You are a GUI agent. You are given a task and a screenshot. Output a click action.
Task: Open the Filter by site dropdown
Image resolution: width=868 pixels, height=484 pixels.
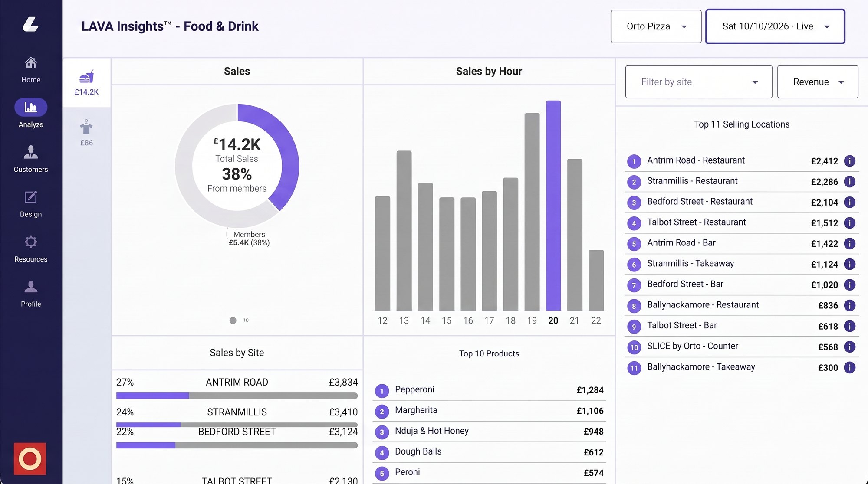[699, 82]
